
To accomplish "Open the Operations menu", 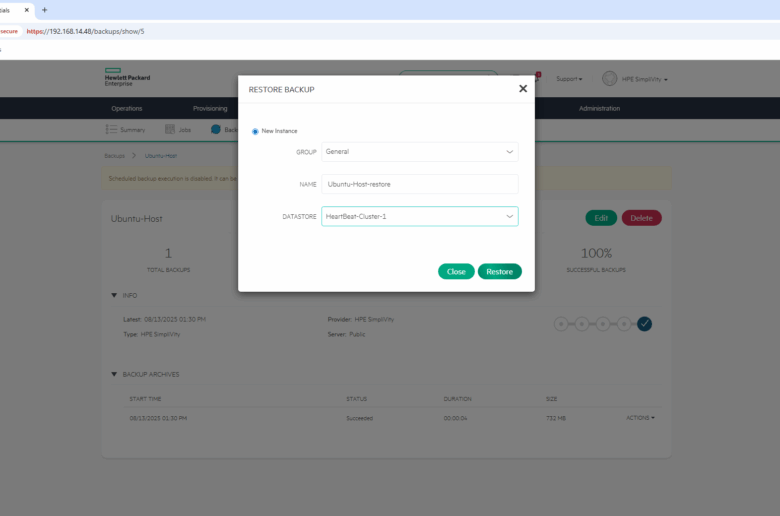I will point(127,108).
